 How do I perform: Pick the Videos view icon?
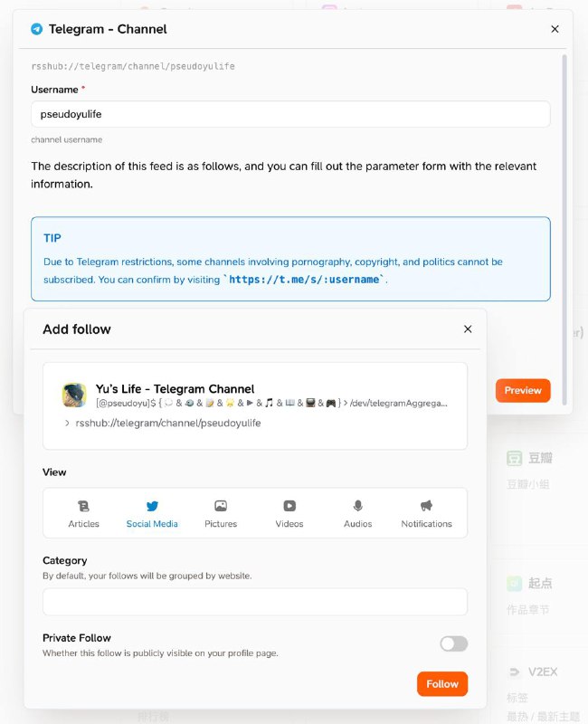(x=289, y=506)
